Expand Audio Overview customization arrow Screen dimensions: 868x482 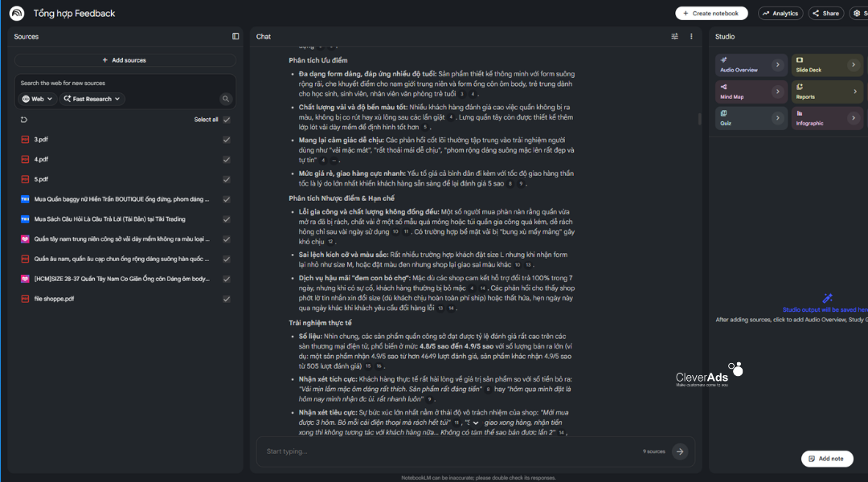point(777,65)
